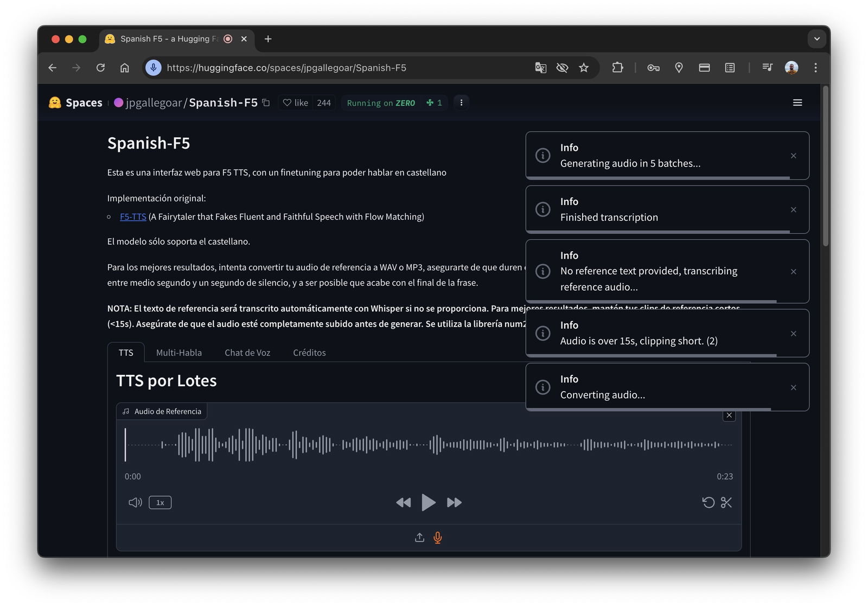Dismiss the No reference text provided notification
The height and width of the screenshot is (607, 868).
793,271
